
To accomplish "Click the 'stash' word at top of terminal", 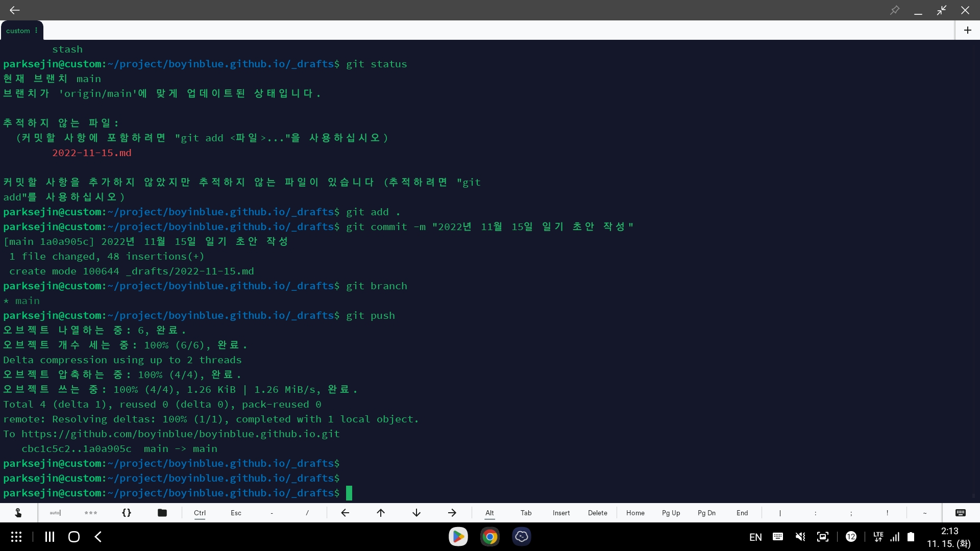I will (67, 49).
